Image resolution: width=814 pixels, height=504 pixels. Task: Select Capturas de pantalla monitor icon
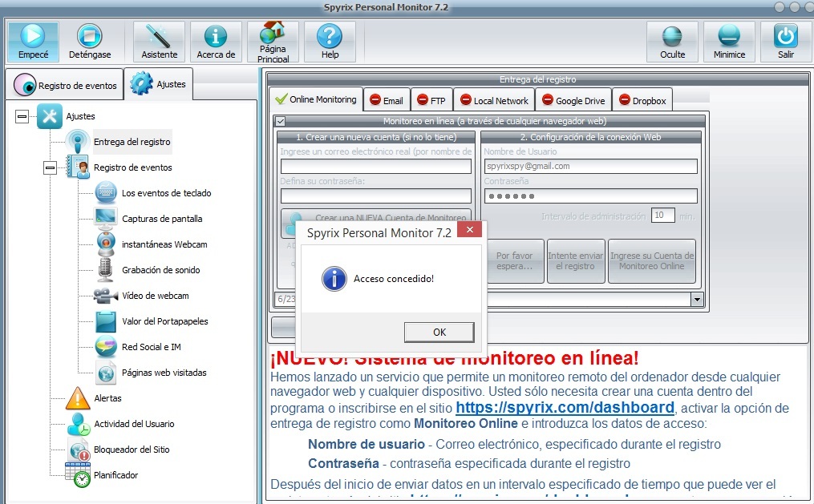point(106,218)
